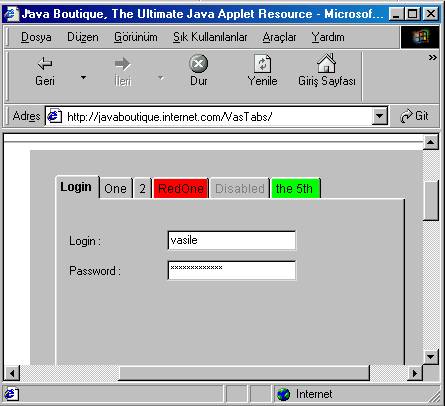Click the Geri back arrow icon
The image size is (445, 406).
tap(45, 63)
